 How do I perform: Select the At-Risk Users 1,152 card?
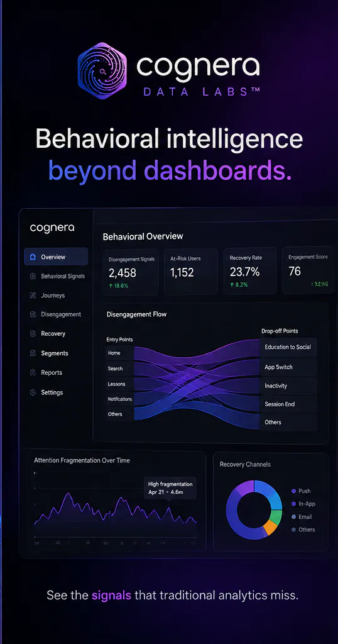[191, 271]
